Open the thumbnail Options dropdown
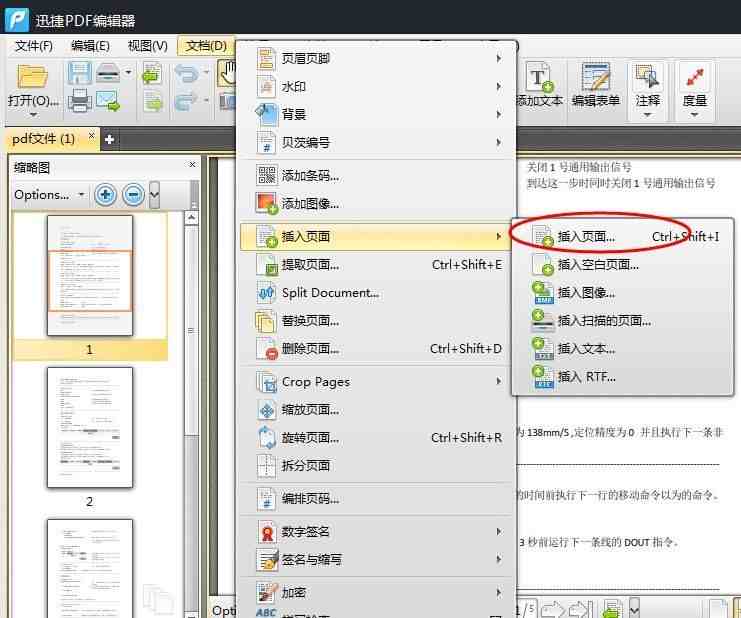 tap(49, 195)
